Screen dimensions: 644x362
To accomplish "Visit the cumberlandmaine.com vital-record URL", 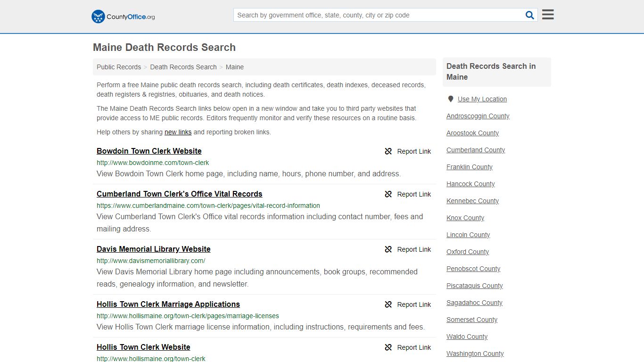I will 208,206.
